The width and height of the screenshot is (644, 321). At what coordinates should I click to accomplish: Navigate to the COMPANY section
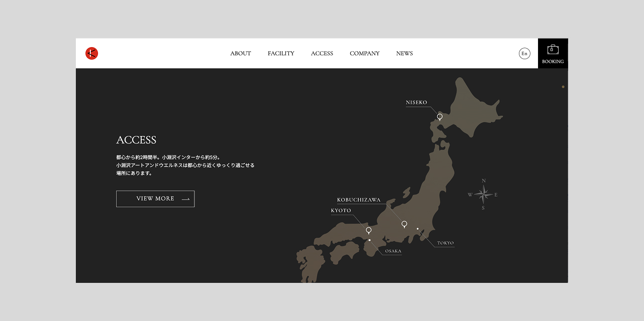365,54
